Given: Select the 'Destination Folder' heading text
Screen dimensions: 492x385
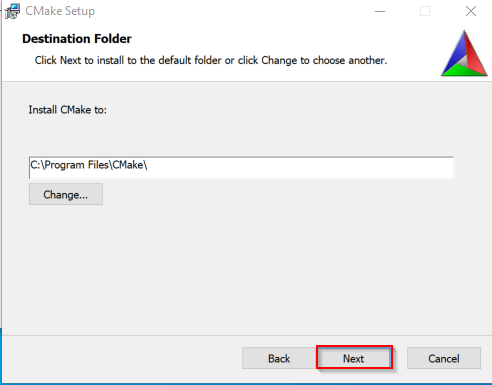Looking at the screenshot, I should (x=77, y=39).
